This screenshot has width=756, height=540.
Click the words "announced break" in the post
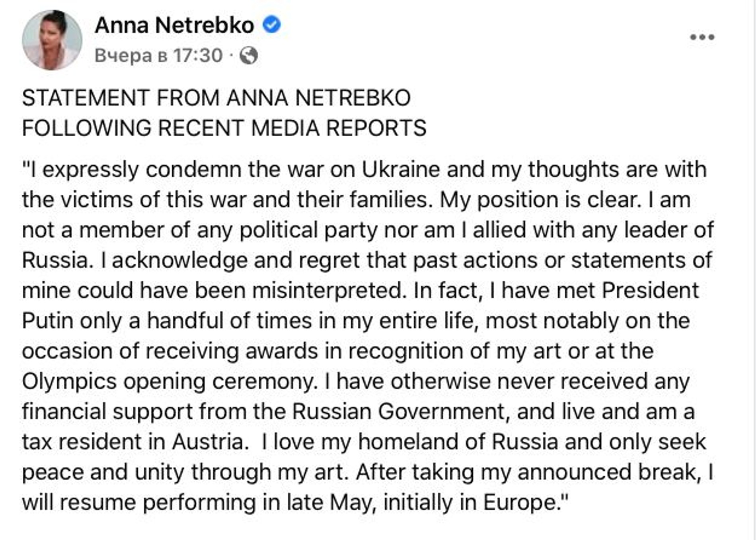pyautogui.click(x=608, y=472)
